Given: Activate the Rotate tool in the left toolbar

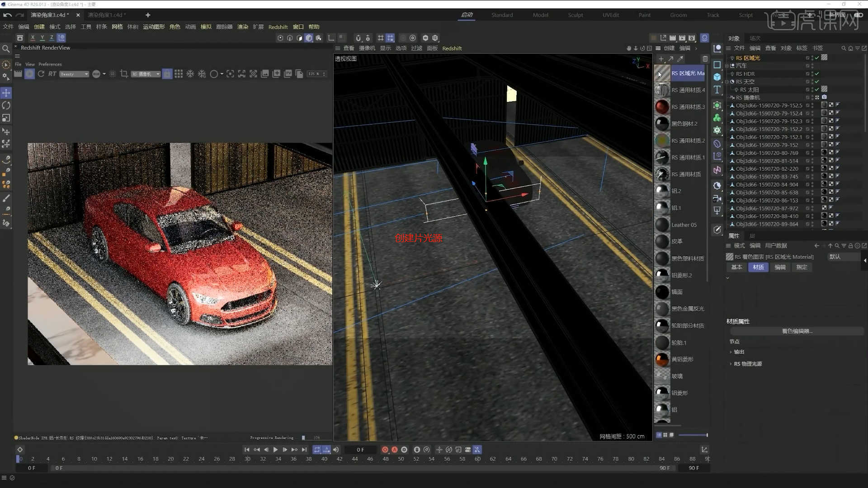Looking at the screenshot, I should point(6,105).
